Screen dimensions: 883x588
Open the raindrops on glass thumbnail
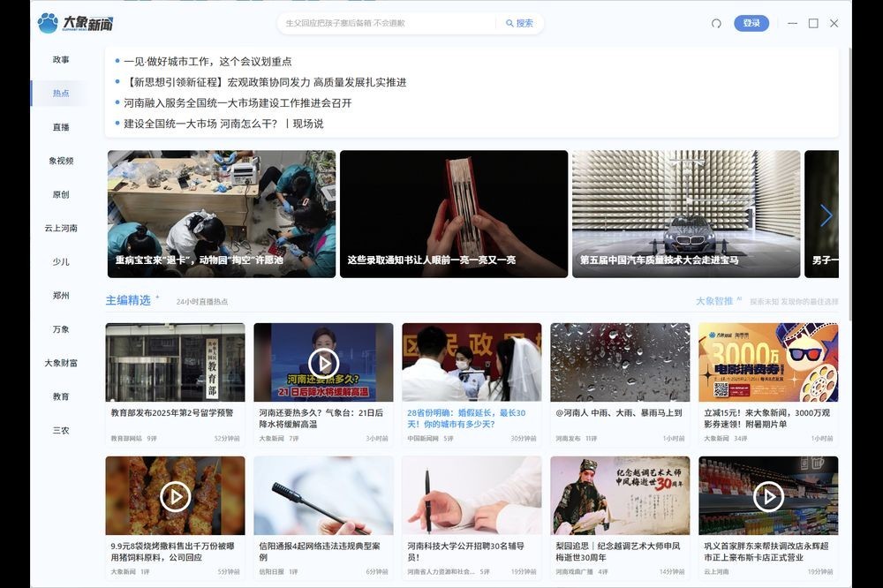[x=620, y=362]
